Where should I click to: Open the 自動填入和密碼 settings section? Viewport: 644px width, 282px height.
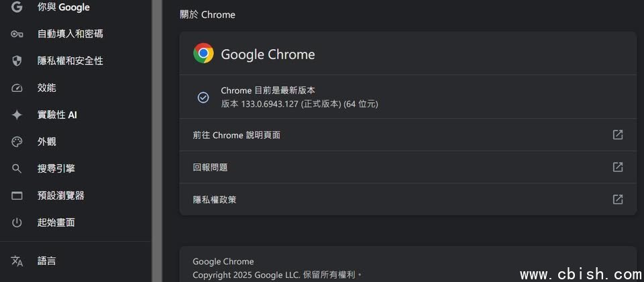(x=70, y=34)
